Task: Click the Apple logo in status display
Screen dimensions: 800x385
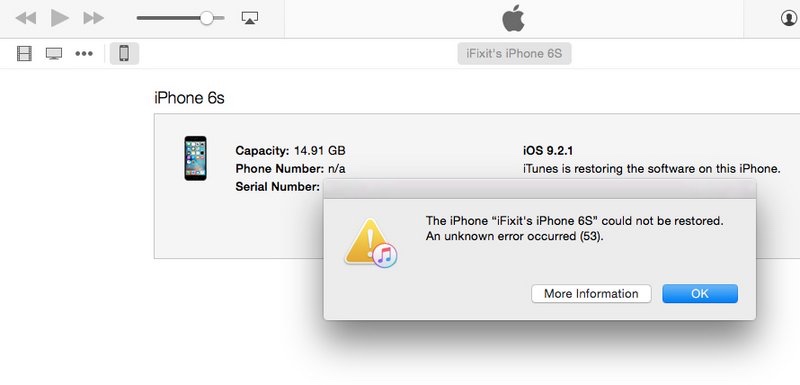Action: (x=513, y=18)
